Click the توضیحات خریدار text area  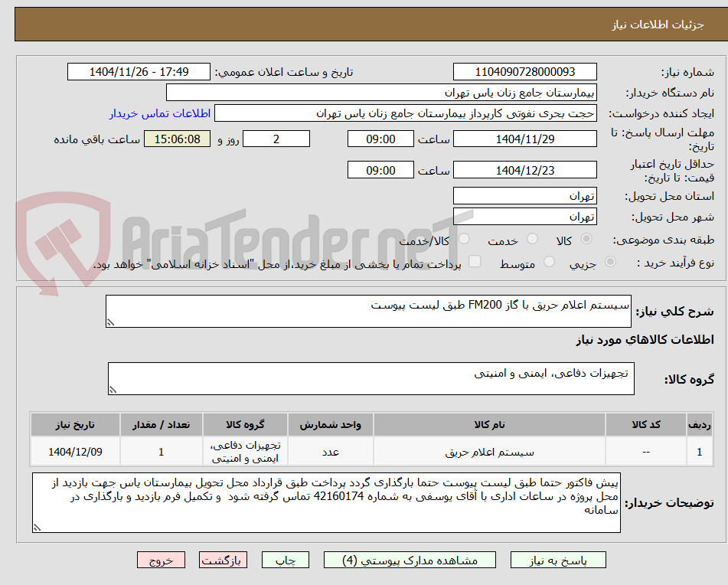click(326, 503)
